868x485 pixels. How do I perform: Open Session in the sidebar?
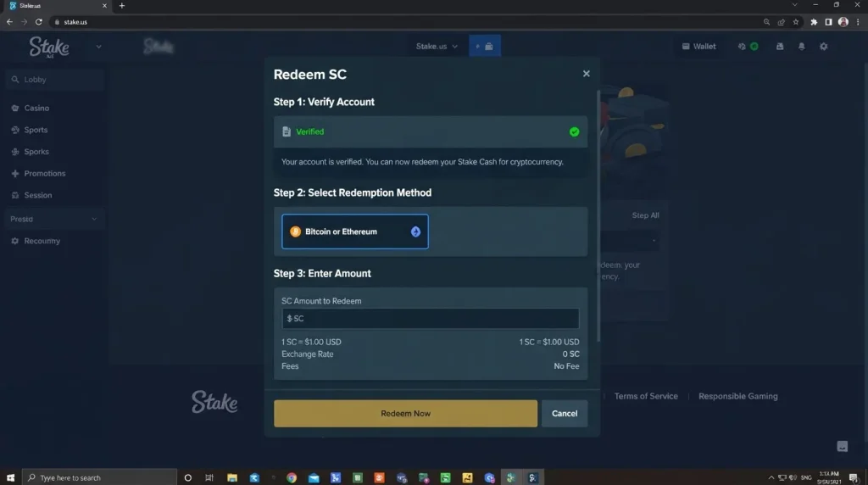tap(37, 195)
